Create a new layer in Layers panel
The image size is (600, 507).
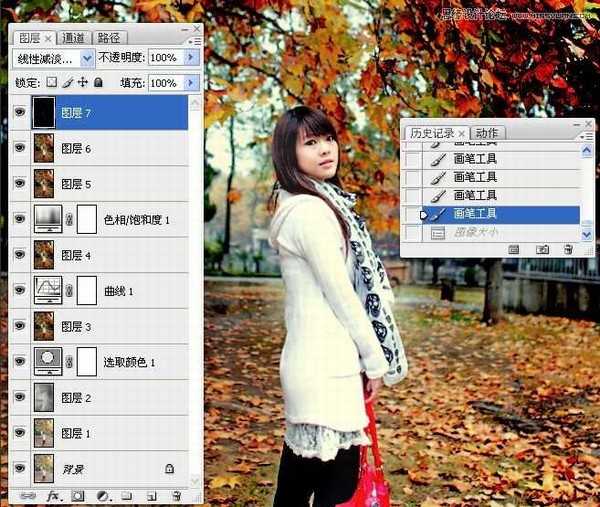click(x=152, y=496)
